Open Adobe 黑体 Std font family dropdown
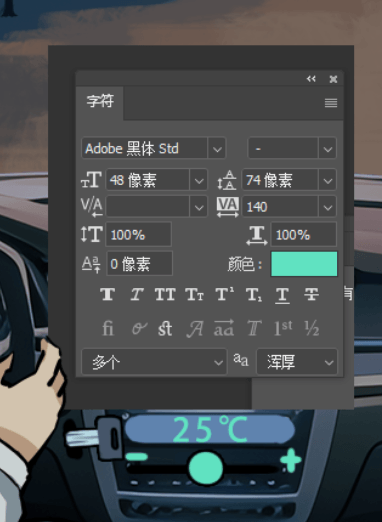The height and width of the screenshot is (522, 382). (x=217, y=149)
